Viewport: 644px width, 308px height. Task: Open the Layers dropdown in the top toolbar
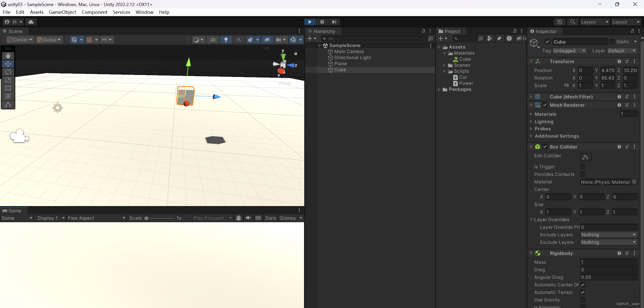point(595,22)
